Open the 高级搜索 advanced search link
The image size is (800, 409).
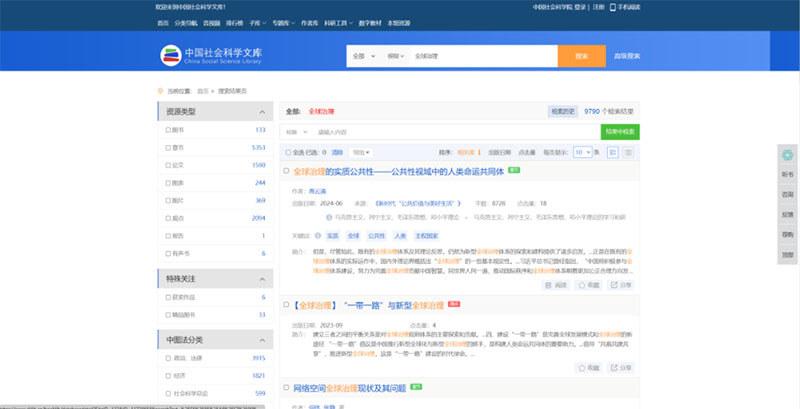[x=627, y=55]
